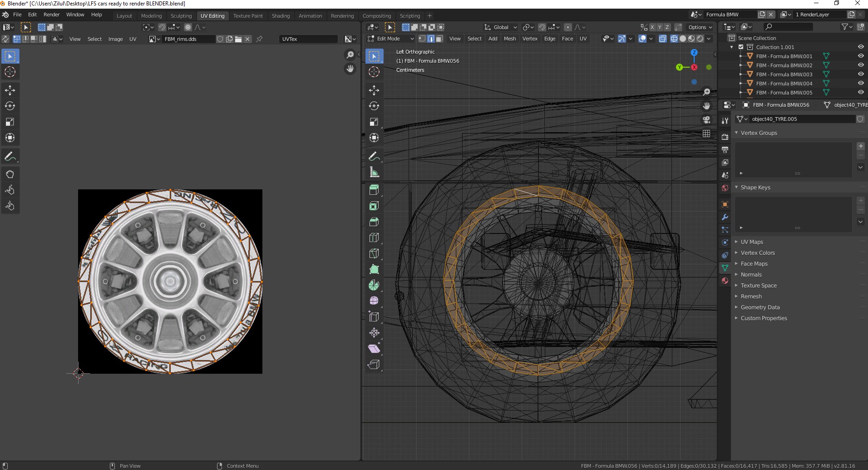Select the Rotate tool in UV editor
Screen dimensions: 868x470
(10, 106)
